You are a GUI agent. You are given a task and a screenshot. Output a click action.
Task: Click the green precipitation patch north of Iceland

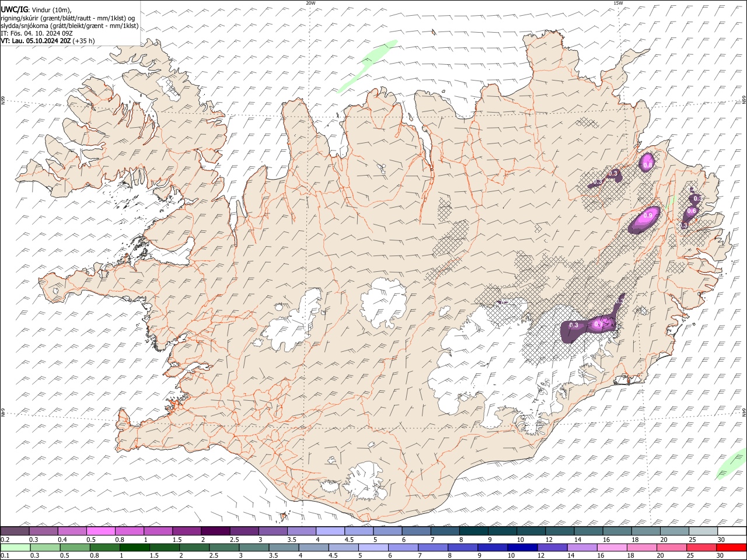click(x=367, y=65)
